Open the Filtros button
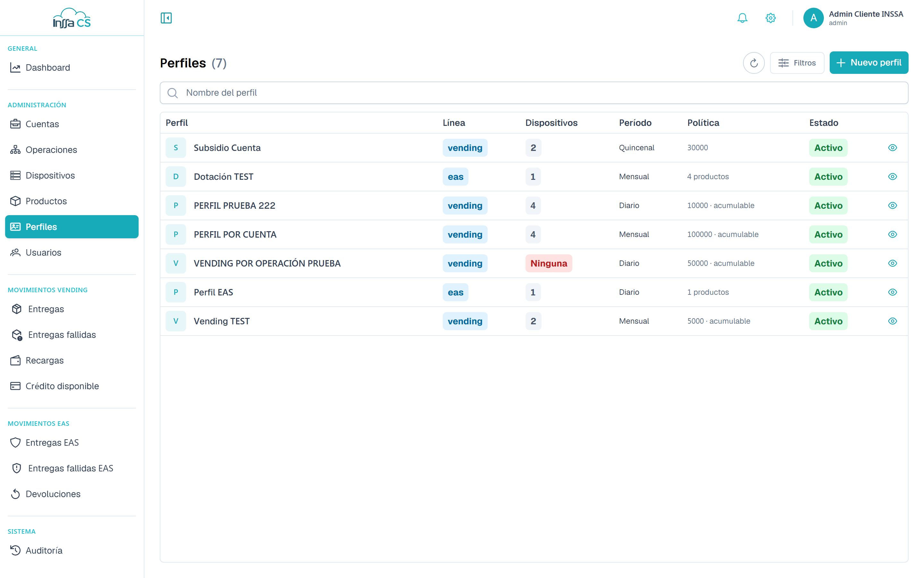 click(x=797, y=63)
